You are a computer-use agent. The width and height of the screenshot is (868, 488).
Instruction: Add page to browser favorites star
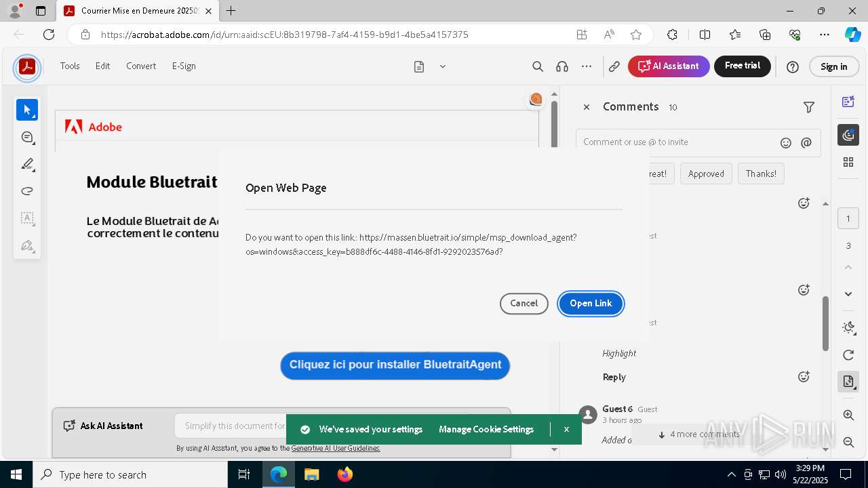[636, 35]
